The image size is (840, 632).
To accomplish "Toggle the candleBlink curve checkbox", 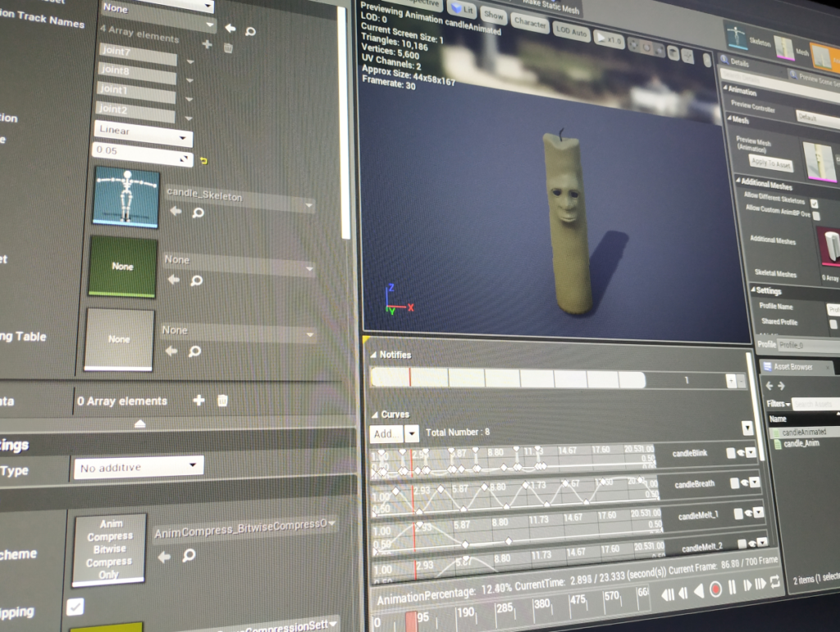I will pos(731,454).
